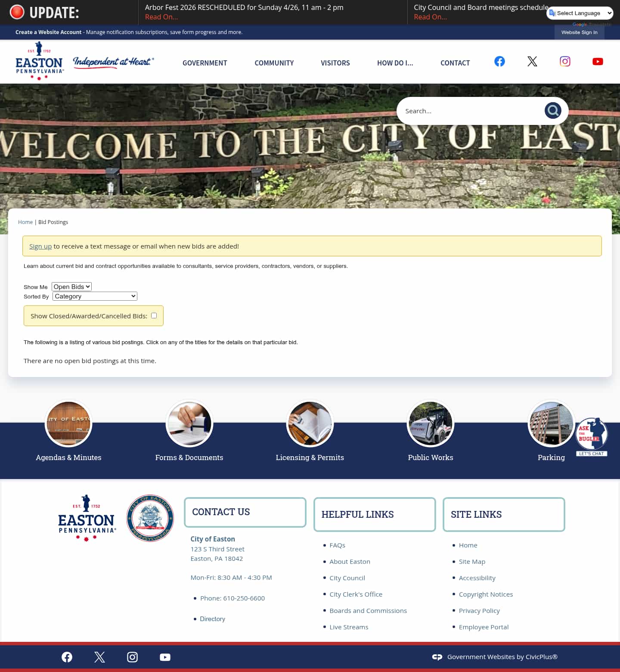This screenshot has width=620, height=672.
Task: Open the GOVERNMENT menu
Action: click(x=205, y=63)
